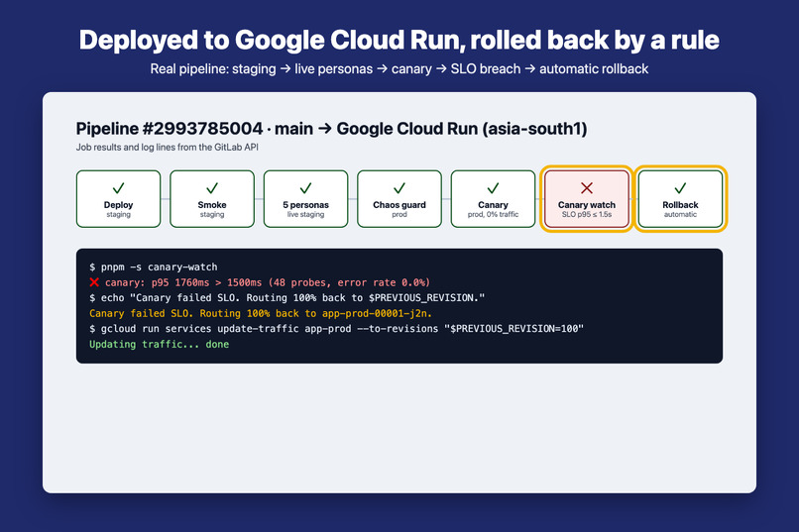Click the '$ pnpm -s canary-watch' log line

pyautogui.click(x=154, y=266)
